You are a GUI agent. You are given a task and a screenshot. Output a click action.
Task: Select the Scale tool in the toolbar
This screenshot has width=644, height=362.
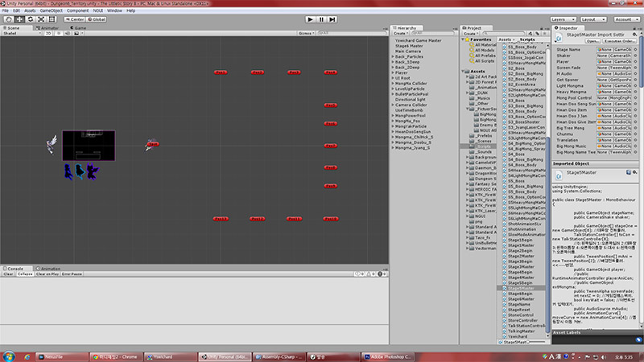[x=41, y=19]
